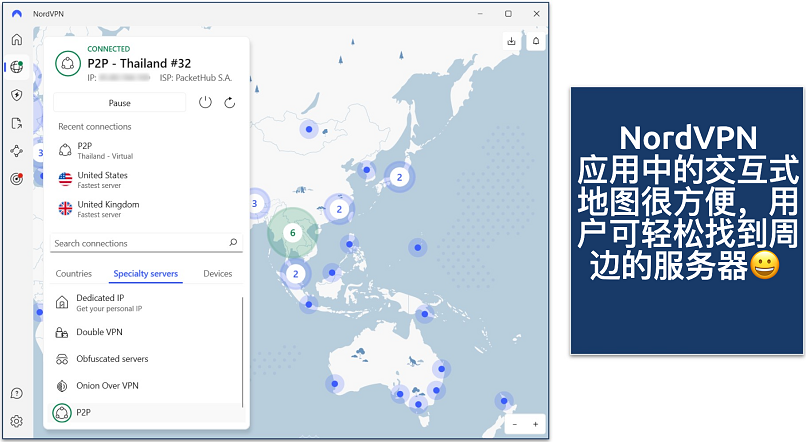This screenshot has width=806, height=442.
Task: Switch to the Devices tab
Action: 217,274
